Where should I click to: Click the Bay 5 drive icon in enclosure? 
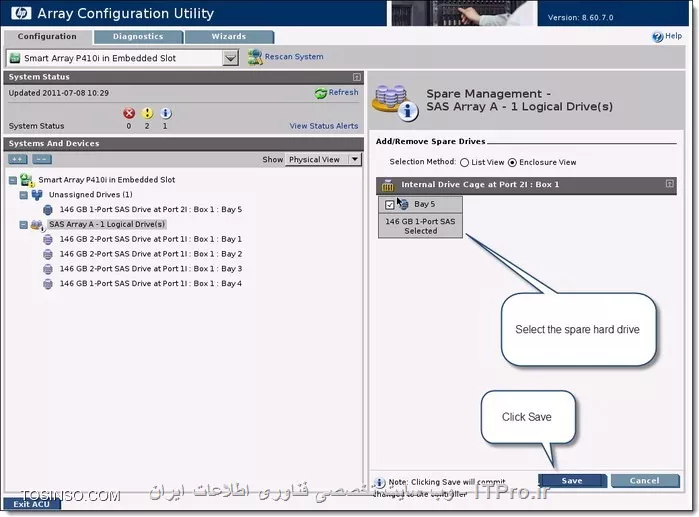403,204
